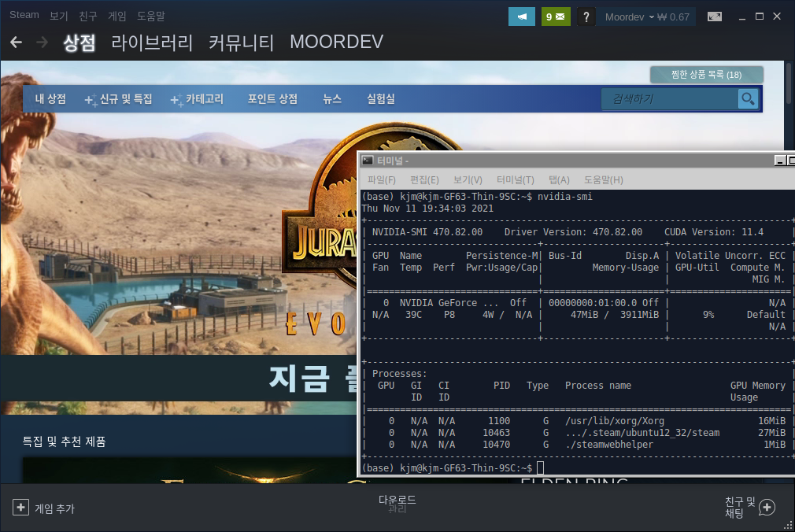Image resolution: width=795 pixels, height=532 pixels.
Task: Open the 내 상점 store menu
Action: pos(50,99)
